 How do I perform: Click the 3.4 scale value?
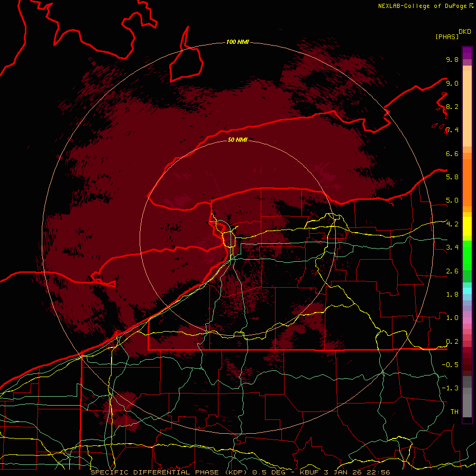tap(452, 248)
